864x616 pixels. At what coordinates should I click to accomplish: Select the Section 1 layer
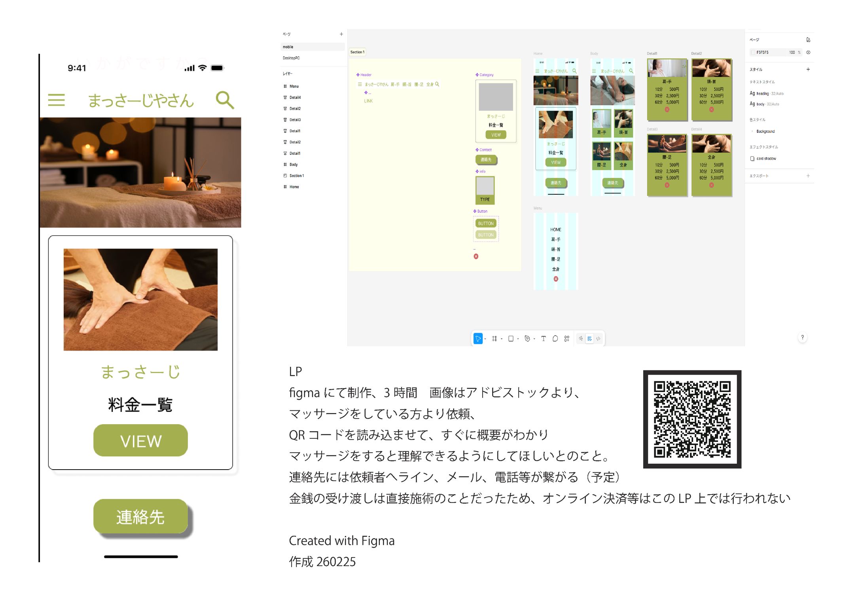tap(296, 176)
